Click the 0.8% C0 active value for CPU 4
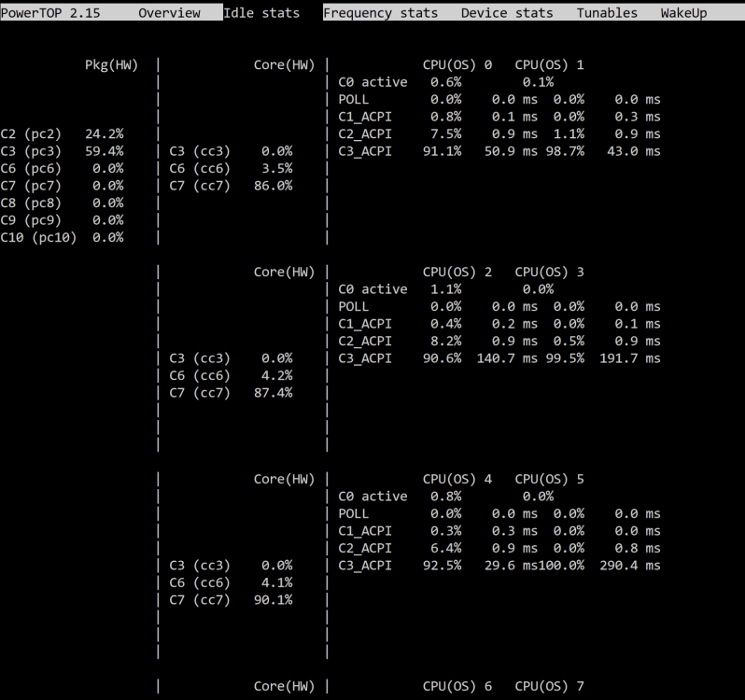This screenshot has width=745, height=700. click(445, 497)
